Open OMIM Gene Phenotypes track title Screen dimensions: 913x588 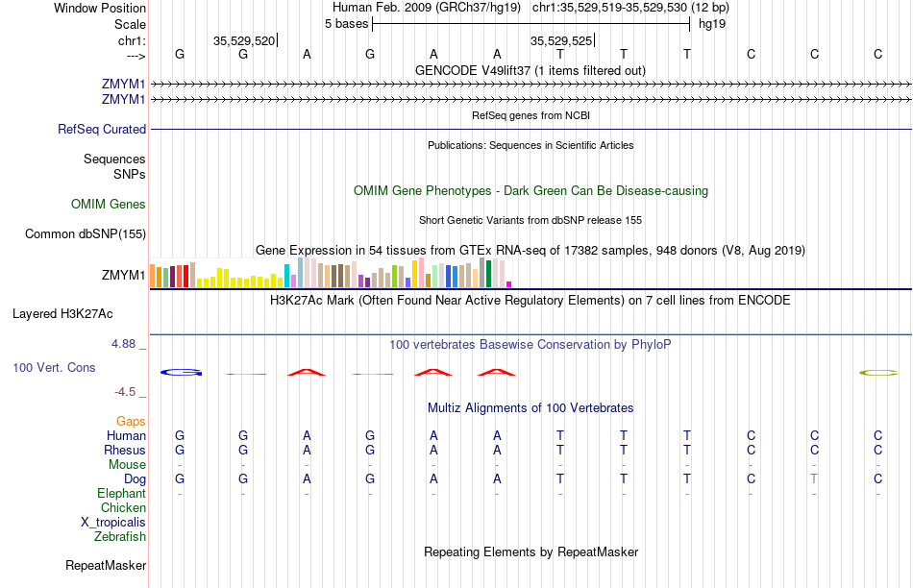531,190
